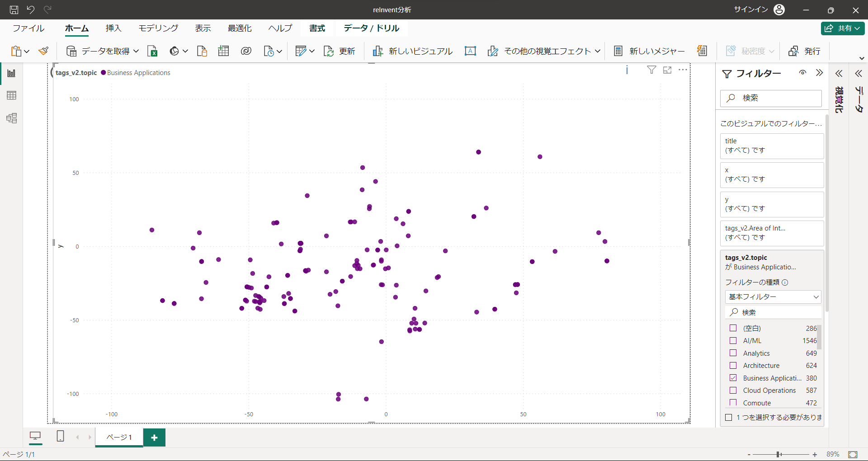The image size is (868, 461).
Task: Click the save icon in title bar
Action: tap(14, 9)
